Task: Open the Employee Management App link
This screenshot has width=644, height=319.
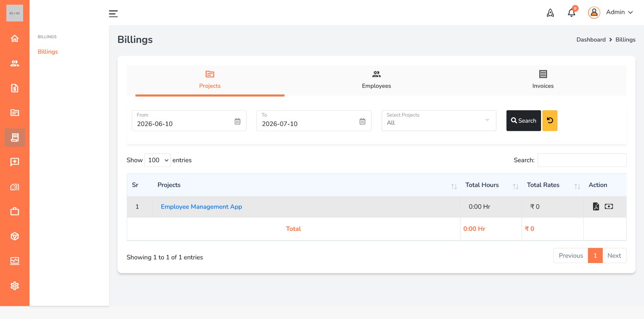Action: click(x=201, y=207)
